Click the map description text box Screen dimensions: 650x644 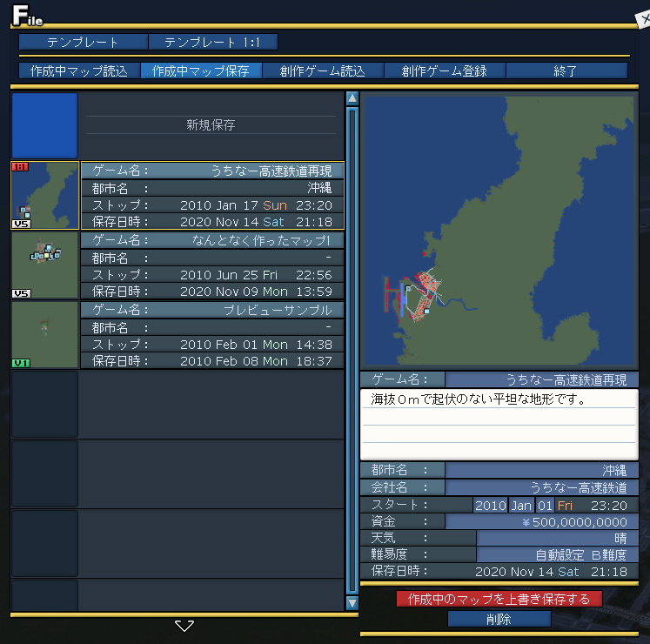pyautogui.click(x=499, y=425)
